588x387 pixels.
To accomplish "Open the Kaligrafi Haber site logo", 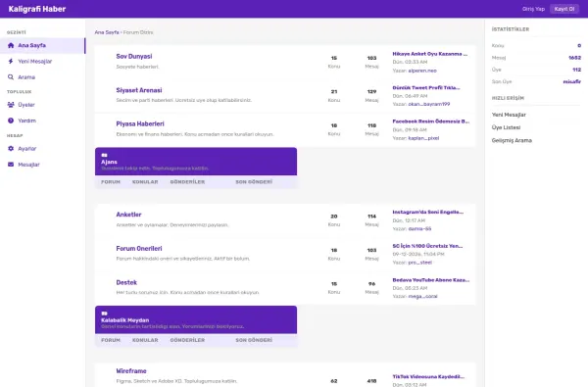I will click(x=37, y=9).
